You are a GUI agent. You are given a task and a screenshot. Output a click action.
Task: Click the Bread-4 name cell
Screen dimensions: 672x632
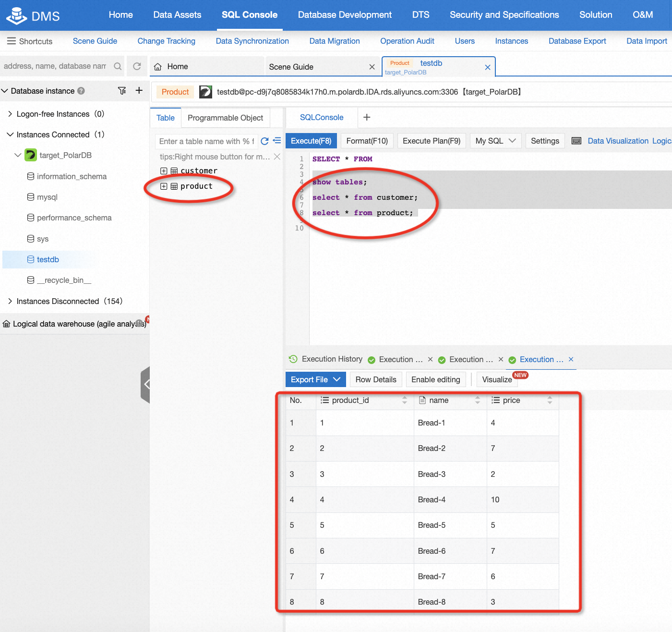point(450,499)
